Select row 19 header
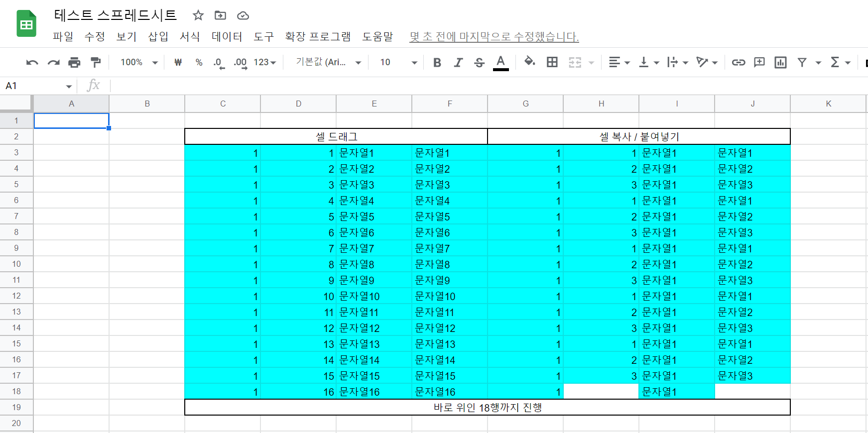The height and width of the screenshot is (433, 868). pyautogui.click(x=16, y=407)
